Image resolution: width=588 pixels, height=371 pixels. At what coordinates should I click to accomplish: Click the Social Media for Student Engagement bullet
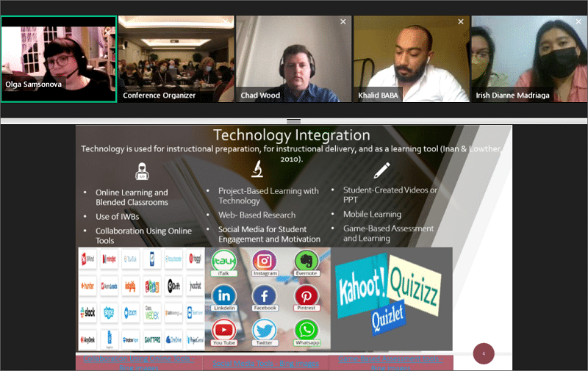pyautogui.click(x=269, y=234)
